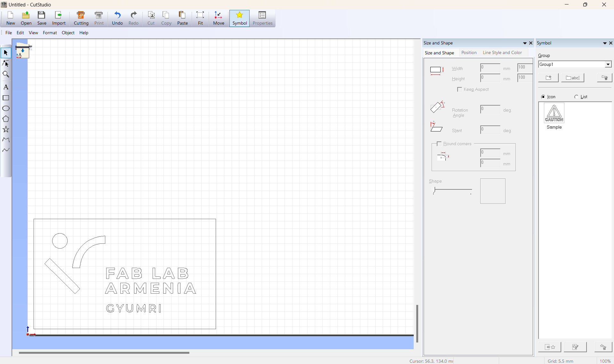Viewport: 614px width, 364px height.
Task: Close the Symbol panel
Action: pos(610,43)
